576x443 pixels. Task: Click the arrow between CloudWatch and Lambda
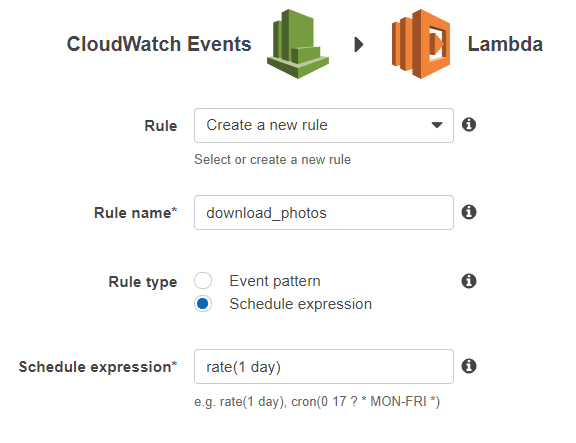point(359,44)
